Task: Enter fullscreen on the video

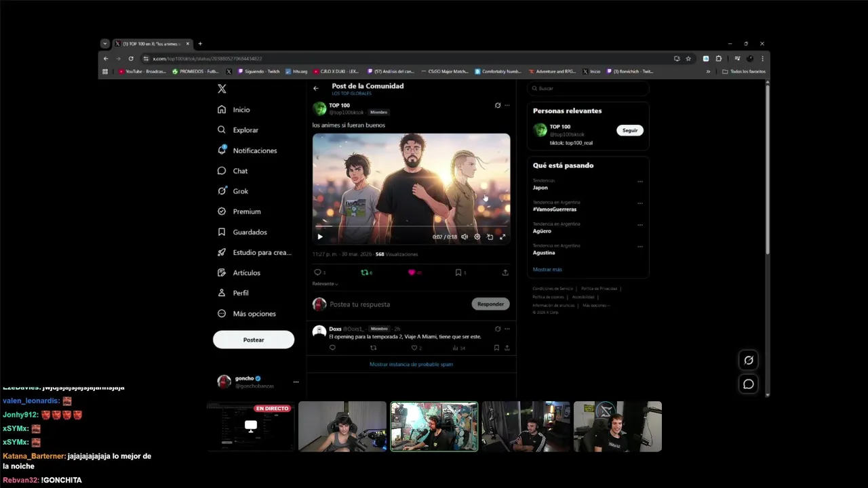Action: coord(502,237)
